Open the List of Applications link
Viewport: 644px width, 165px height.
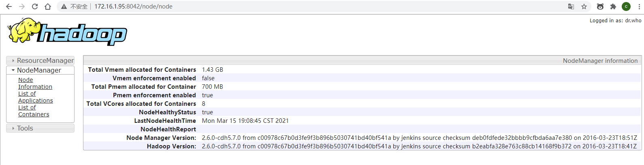[x=35, y=97]
